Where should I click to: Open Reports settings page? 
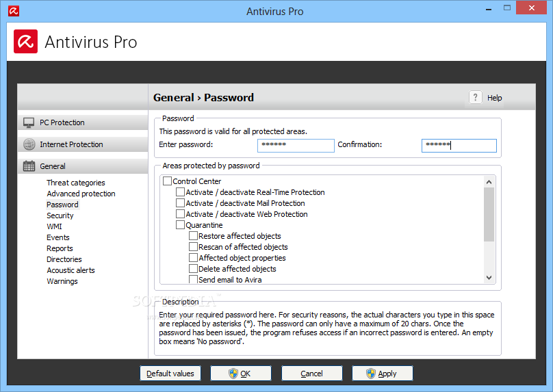60,248
